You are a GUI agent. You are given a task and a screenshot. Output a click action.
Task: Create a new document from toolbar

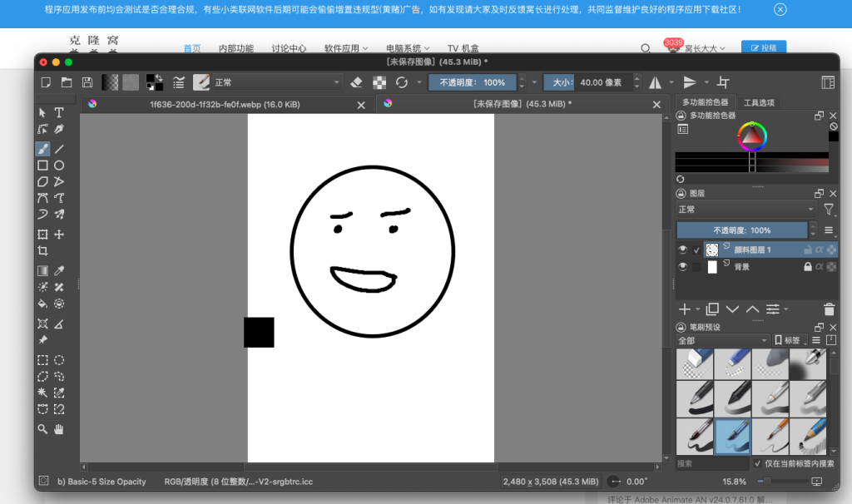[47, 82]
